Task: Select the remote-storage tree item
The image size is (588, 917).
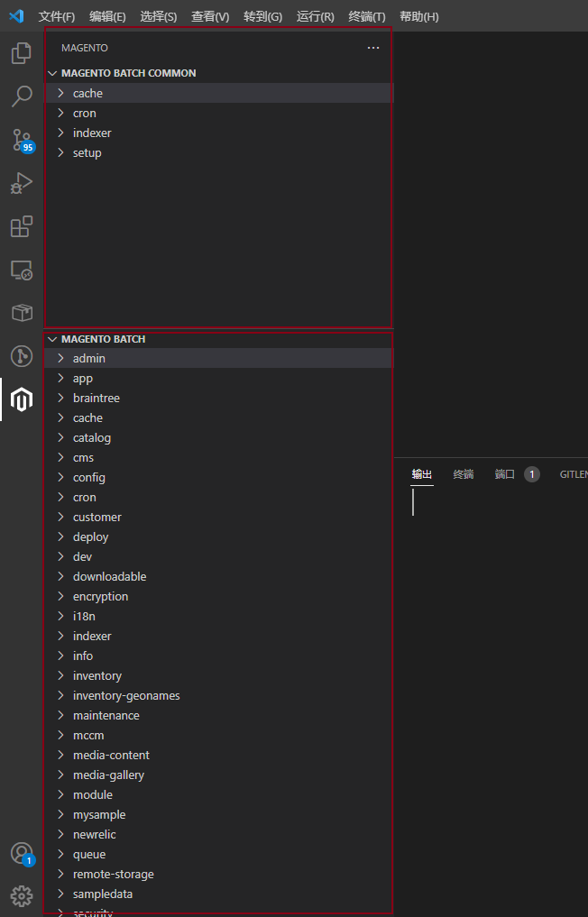Action: point(219,875)
